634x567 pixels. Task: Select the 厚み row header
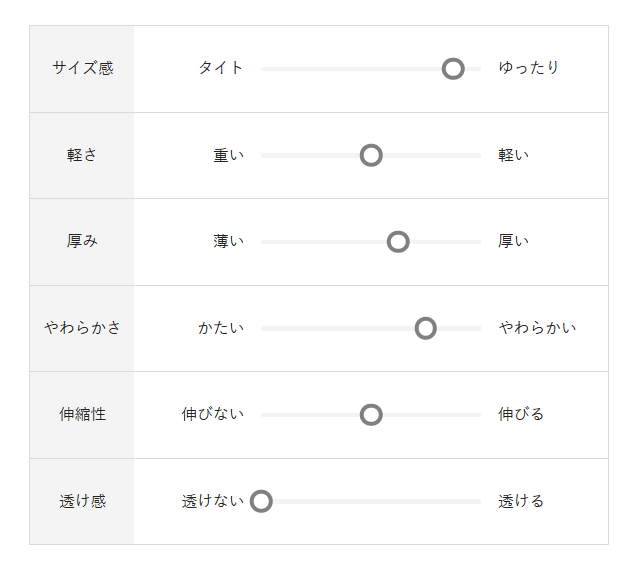82,241
